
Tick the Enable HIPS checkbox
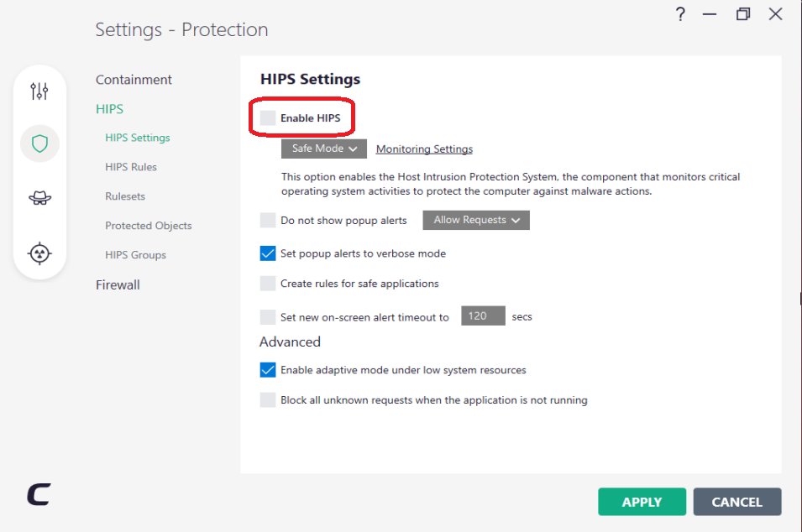tap(268, 118)
